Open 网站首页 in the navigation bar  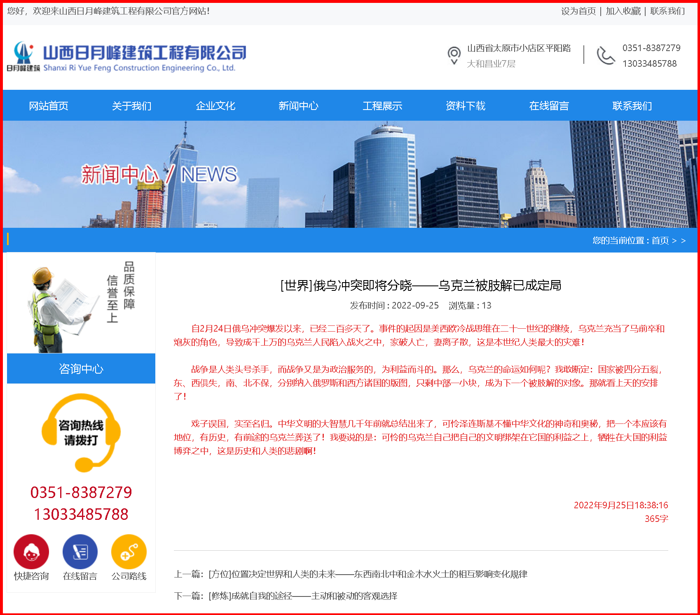coord(49,106)
